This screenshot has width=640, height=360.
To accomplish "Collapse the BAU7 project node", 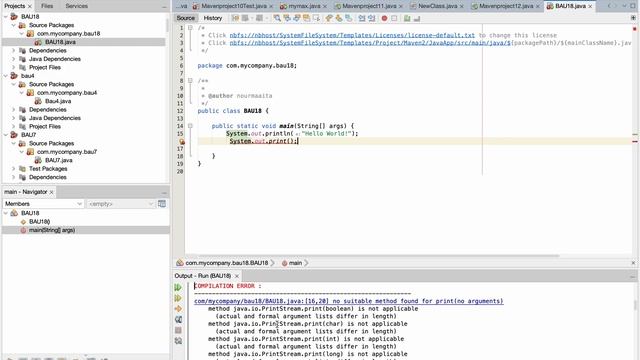I will [6, 135].
